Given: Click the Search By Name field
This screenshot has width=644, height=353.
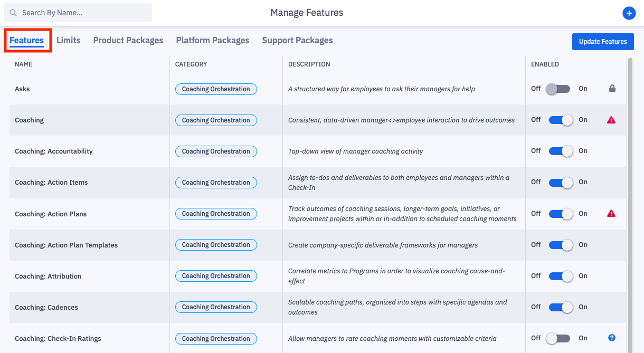Looking at the screenshot, I should click(78, 13).
